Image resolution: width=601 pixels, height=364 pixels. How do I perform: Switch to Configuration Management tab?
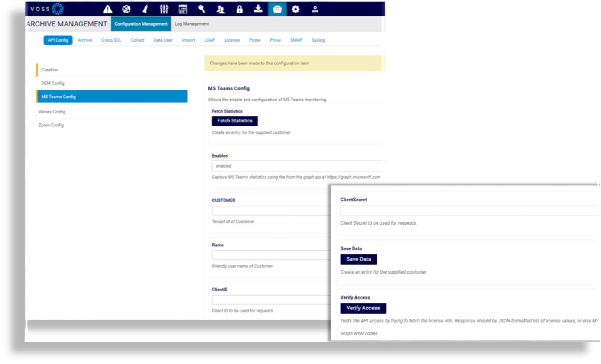click(x=141, y=24)
